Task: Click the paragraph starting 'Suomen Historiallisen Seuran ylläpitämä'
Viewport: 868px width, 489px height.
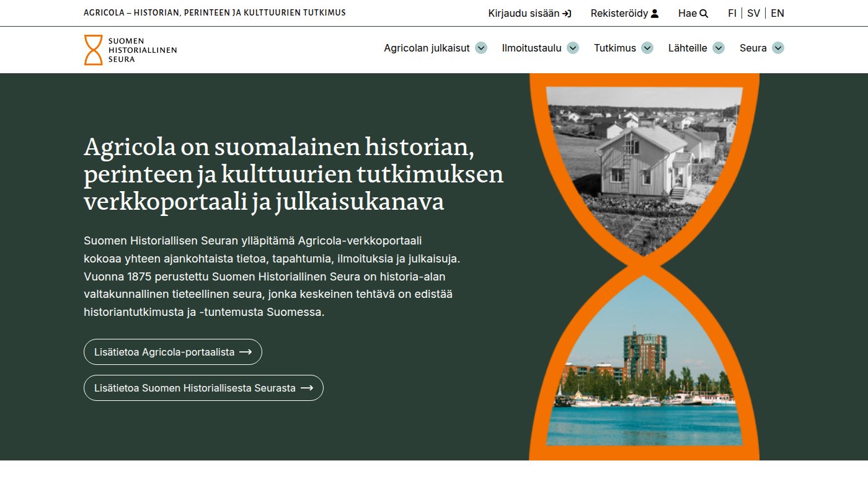Action: [x=272, y=276]
